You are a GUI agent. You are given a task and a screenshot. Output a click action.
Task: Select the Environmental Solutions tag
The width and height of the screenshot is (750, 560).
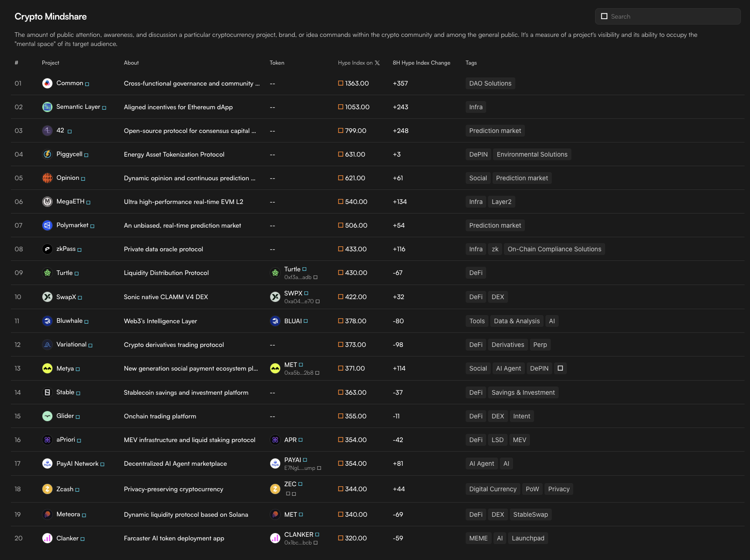point(532,154)
